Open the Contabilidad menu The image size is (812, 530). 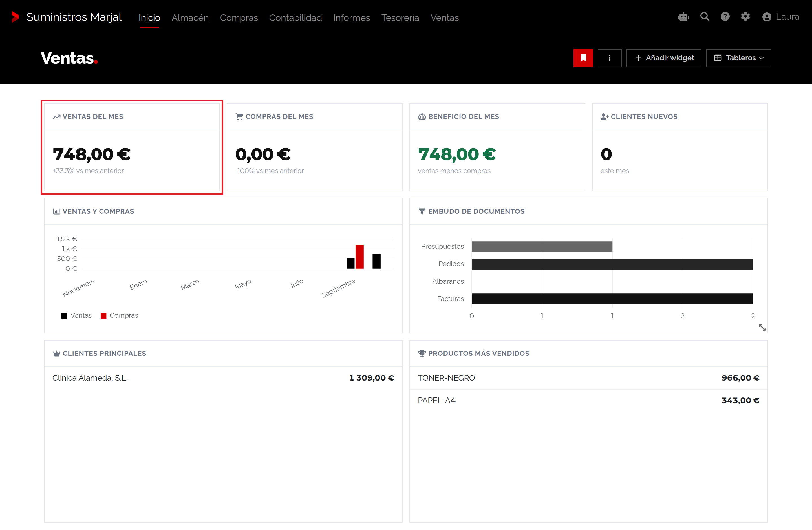point(295,18)
